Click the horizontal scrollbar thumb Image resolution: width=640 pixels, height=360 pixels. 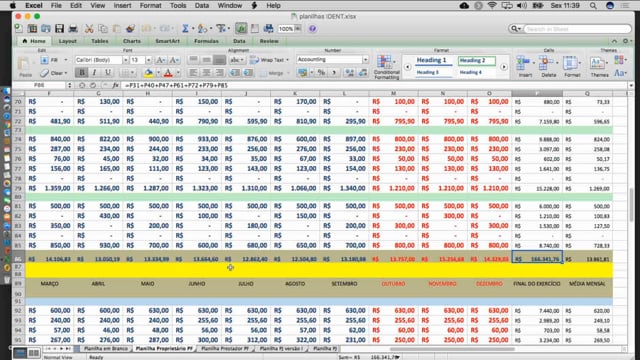452,349
